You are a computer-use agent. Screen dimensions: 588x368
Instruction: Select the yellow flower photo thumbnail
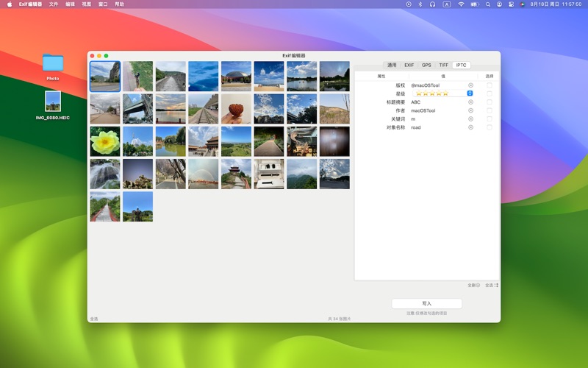pyautogui.click(x=104, y=141)
